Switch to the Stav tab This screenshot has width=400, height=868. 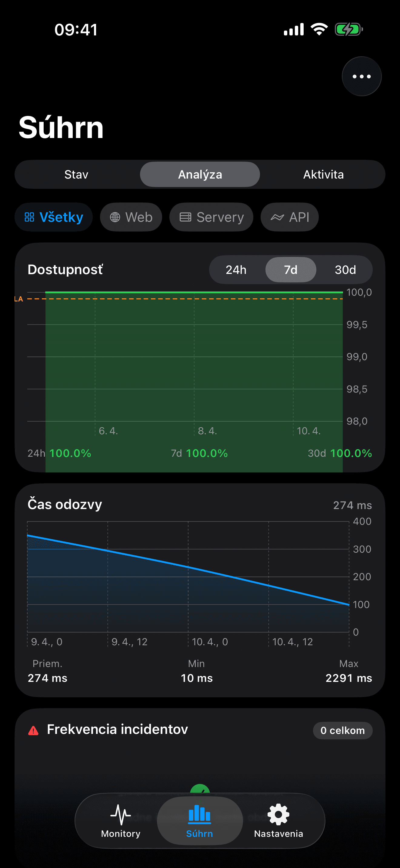[x=76, y=175]
